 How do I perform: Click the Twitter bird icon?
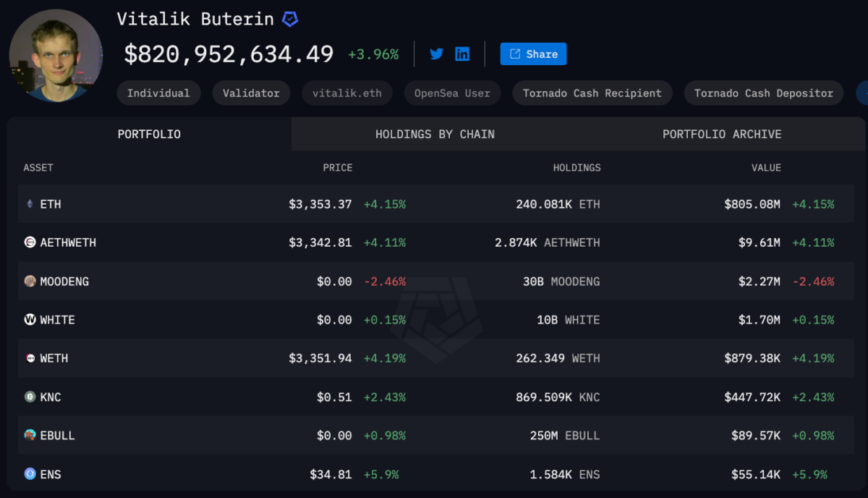(436, 54)
